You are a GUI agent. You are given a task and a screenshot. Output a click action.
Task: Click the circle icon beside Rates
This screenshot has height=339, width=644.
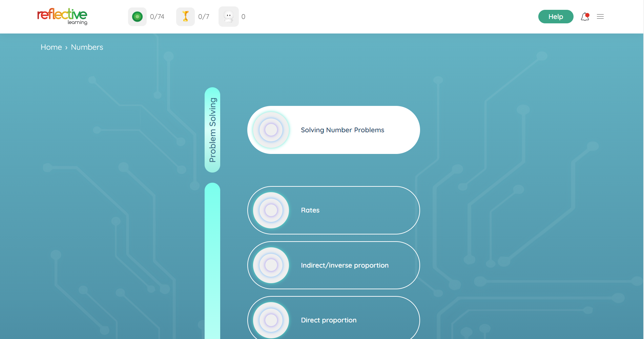pyautogui.click(x=271, y=210)
